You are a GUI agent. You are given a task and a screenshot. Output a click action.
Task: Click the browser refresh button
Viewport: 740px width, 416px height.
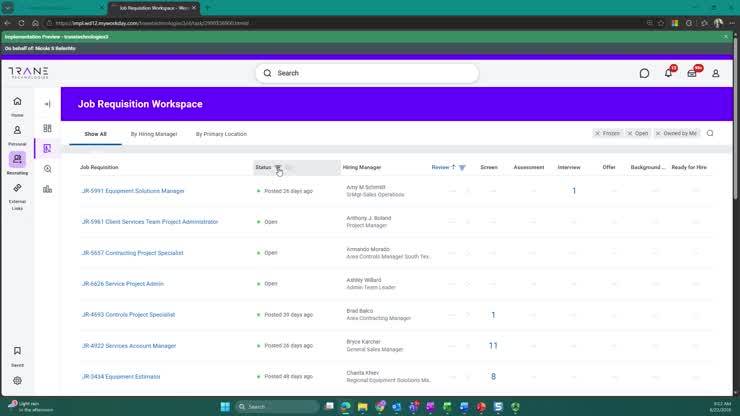pos(21,23)
